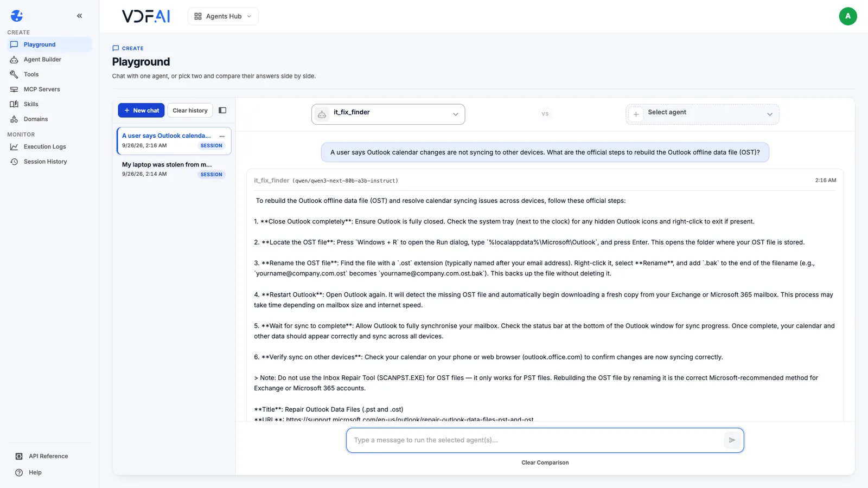Click the Session History clock icon

coord(14,162)
